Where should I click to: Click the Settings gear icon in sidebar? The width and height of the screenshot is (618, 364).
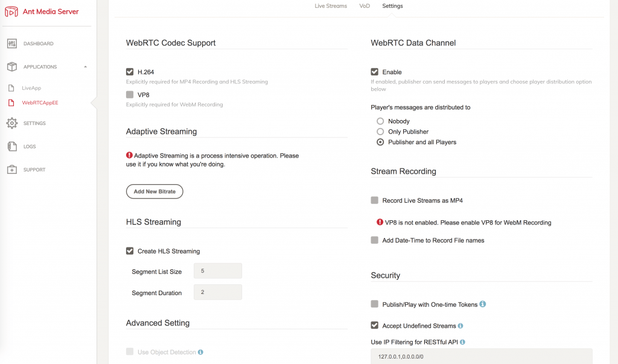pos(11,123)
